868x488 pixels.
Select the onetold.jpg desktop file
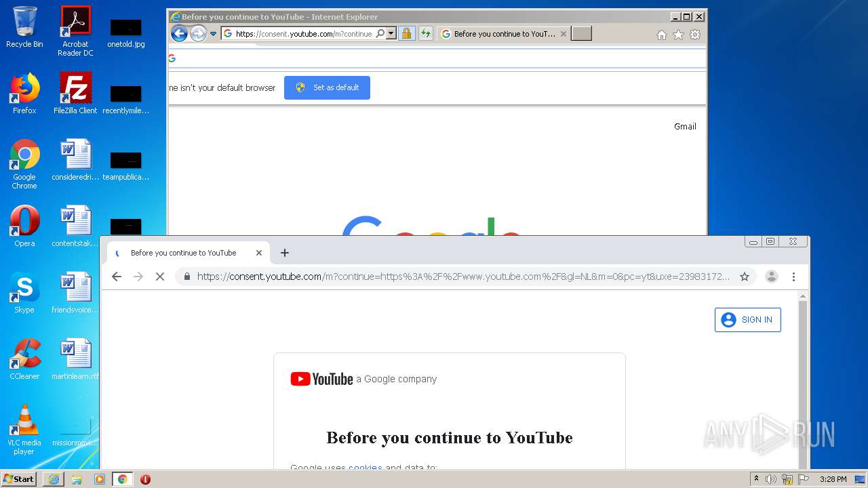tap(126, 33)
